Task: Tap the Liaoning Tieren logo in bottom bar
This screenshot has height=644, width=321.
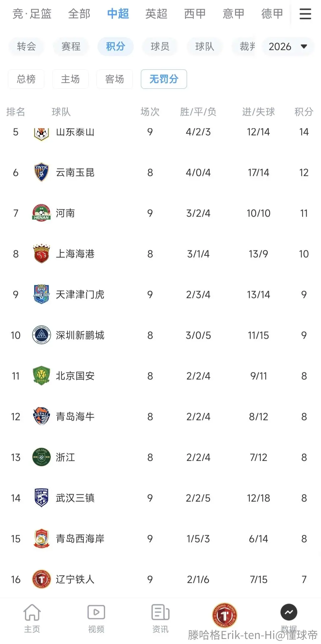Action: point(225,615)
